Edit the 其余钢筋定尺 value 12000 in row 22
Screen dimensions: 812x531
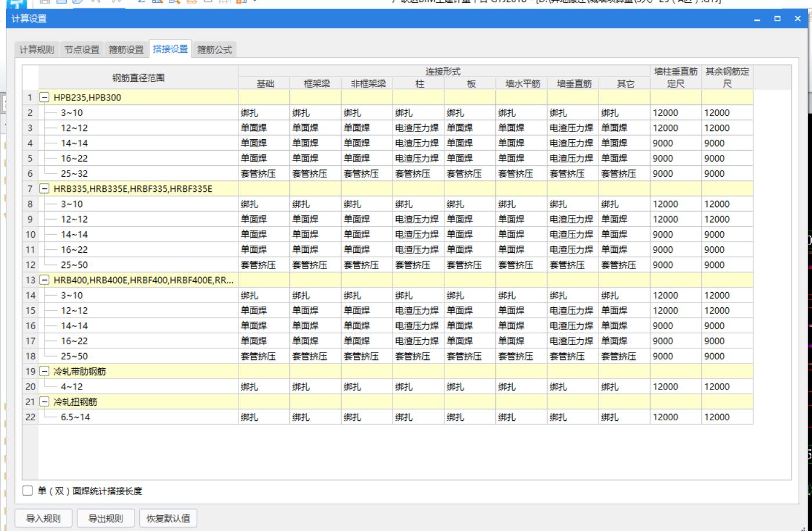pyautogui.click(x=727, y=417)
